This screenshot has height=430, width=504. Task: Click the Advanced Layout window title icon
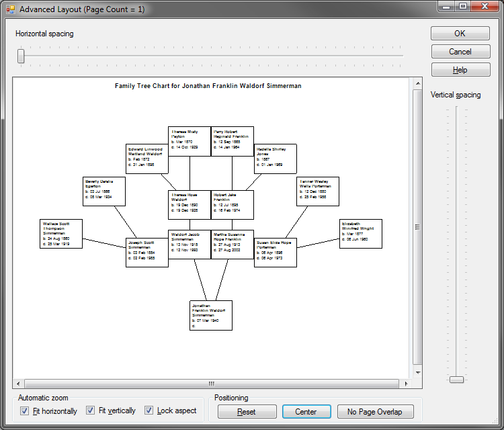[x=11, y=9]
